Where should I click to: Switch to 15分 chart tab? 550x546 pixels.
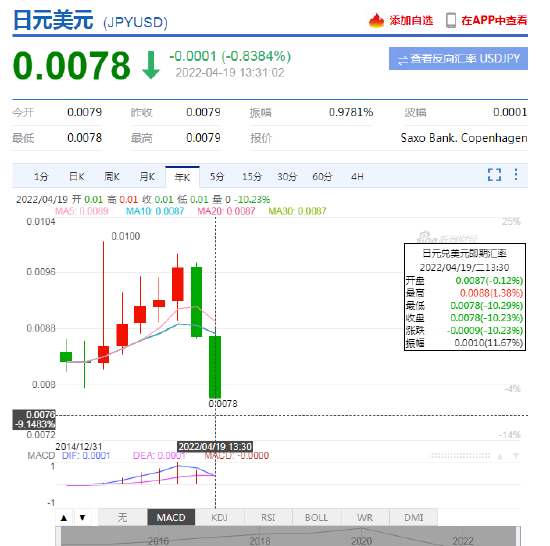[x=252, y=176]
